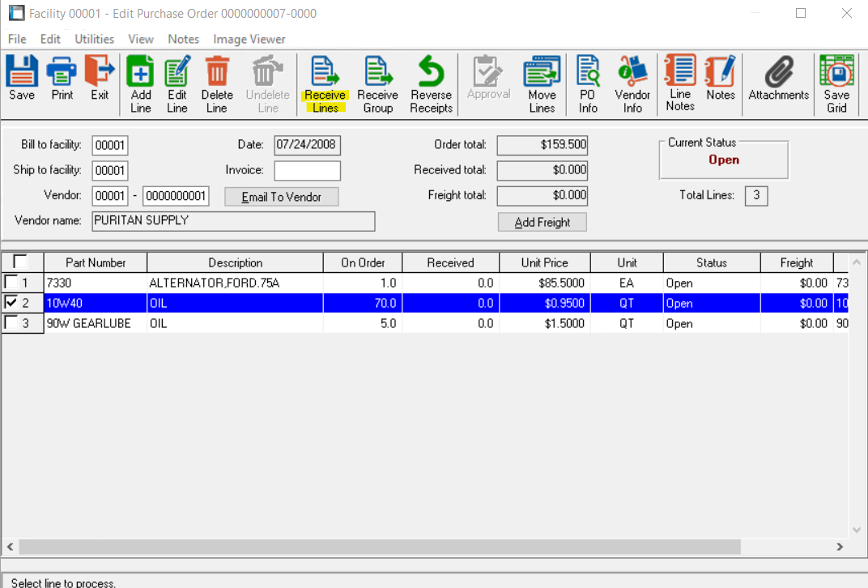Click the Email To Vendor button
The width and height of the screenshot is (868, 588).
281,197
